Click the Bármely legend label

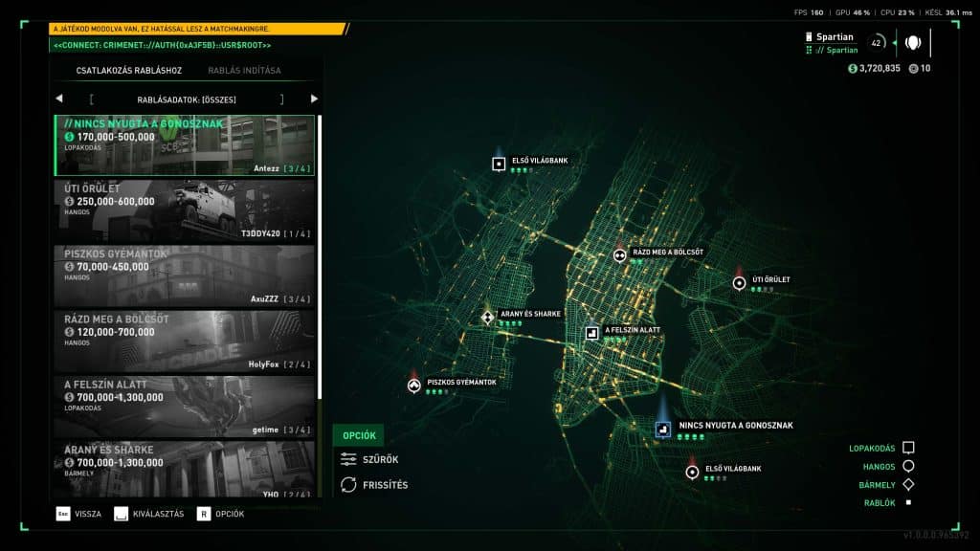click(x=877, y=485)
